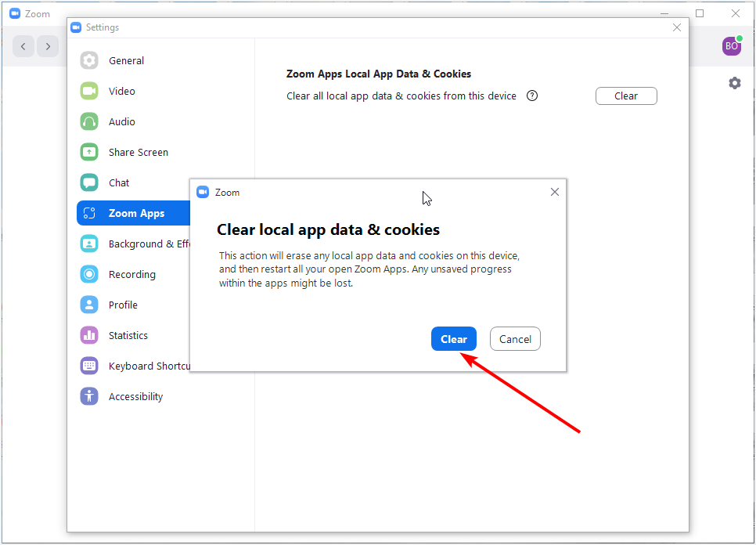Viewport: 756px width, 545px height.
Task: Go back with the left arrow button
Action: point(23,46)
